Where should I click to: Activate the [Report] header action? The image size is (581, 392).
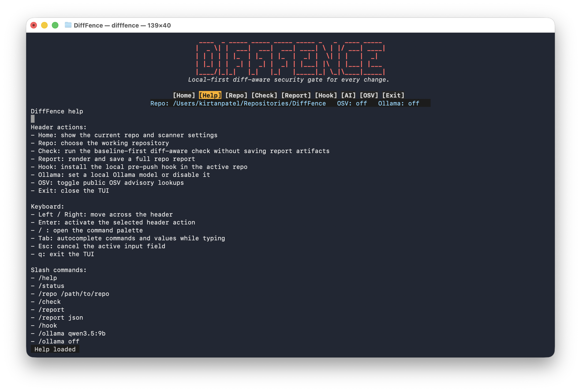[296, 95]
